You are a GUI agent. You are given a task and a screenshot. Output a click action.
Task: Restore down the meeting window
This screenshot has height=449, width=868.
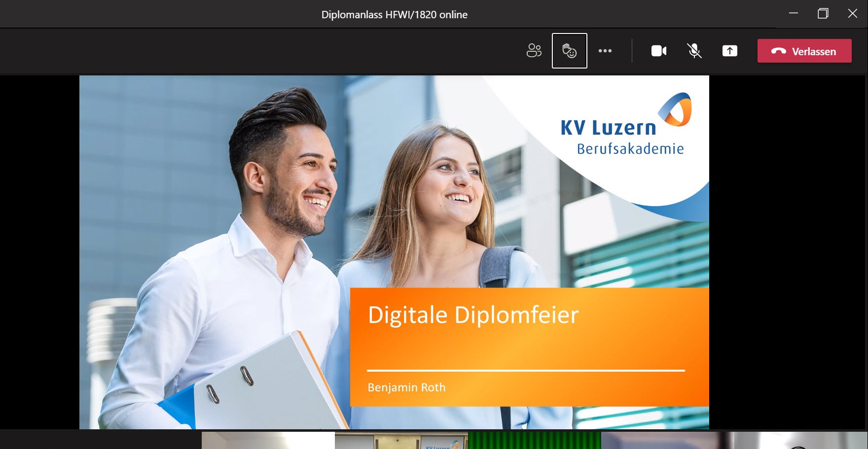tap(823, 13)
